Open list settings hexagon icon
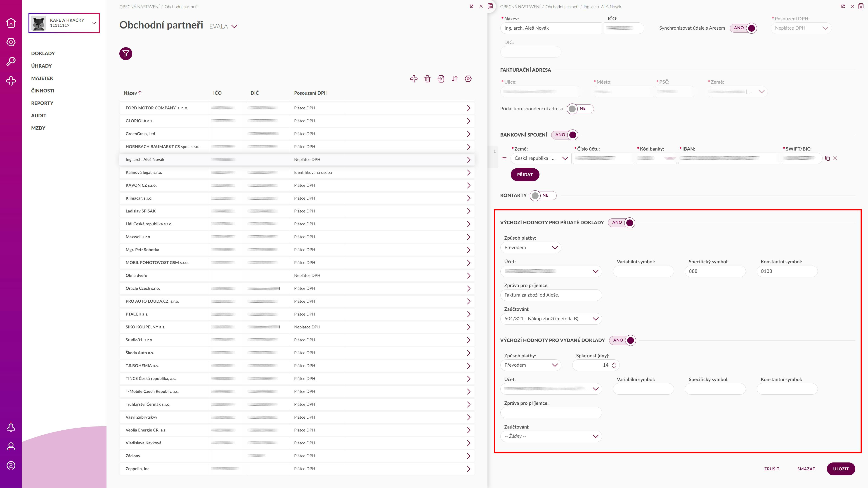The width and height of the screenshot is (868, 488). (468, 79)
